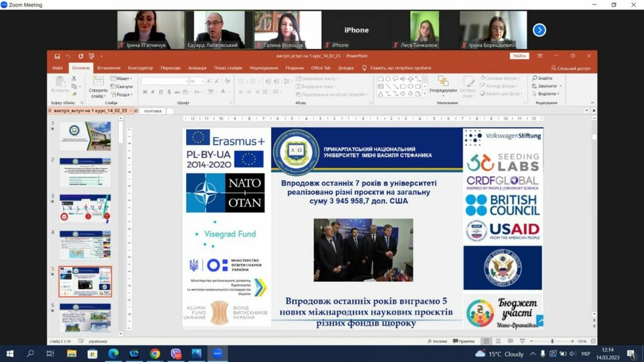The height and width of the screenshot is (362, 644).
Task: Adjust the zoom slider in status bar
Action: pyautogui.click(x=552, y=341)
